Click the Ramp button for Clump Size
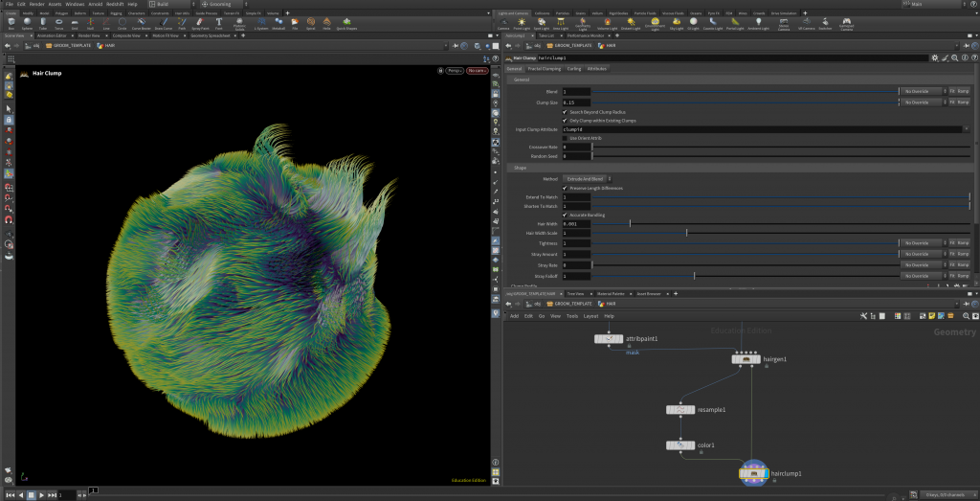 tap(963, 102)
